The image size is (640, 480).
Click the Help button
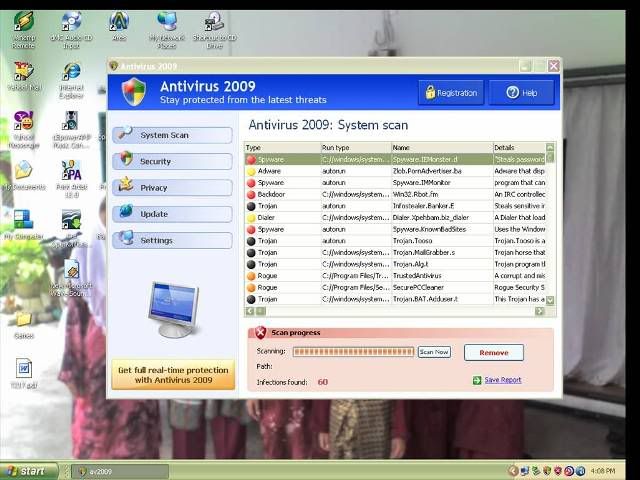click(x=521, y=93)
